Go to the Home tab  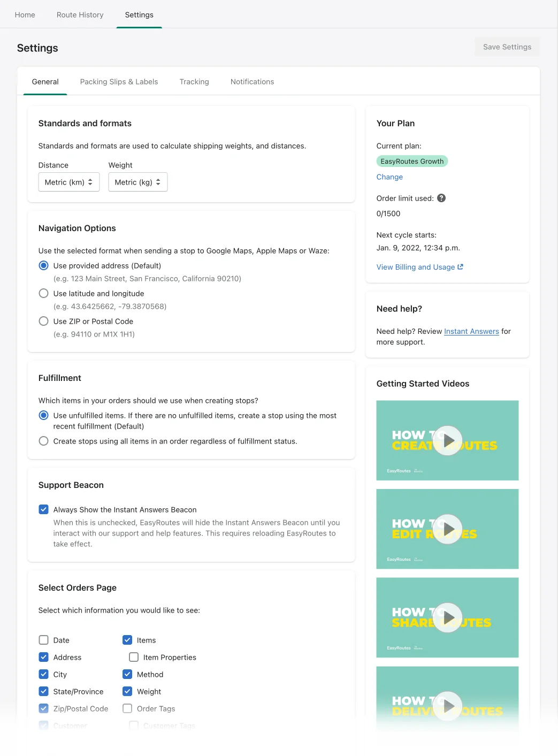click(x=25, y=14)
